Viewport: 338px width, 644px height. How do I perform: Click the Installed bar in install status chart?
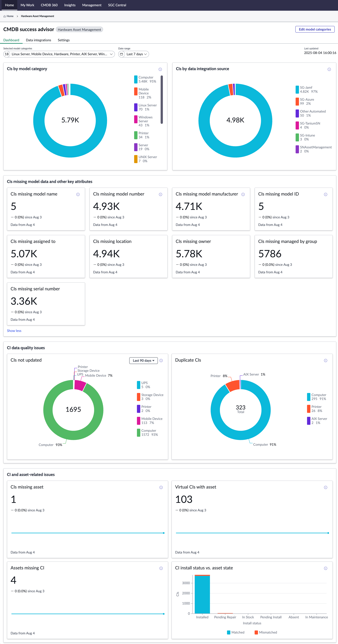click(x=202, y=594)
